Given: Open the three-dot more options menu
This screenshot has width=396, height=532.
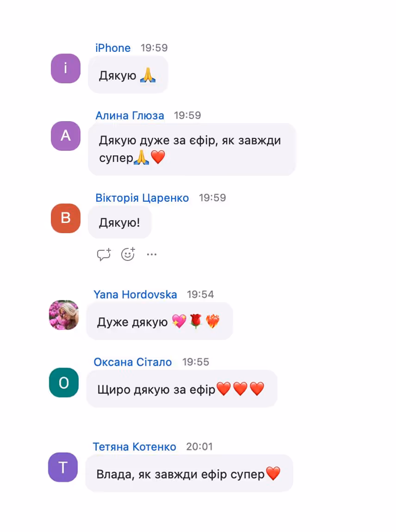Looking at the screenshot, I should click(x=152, y=254).
